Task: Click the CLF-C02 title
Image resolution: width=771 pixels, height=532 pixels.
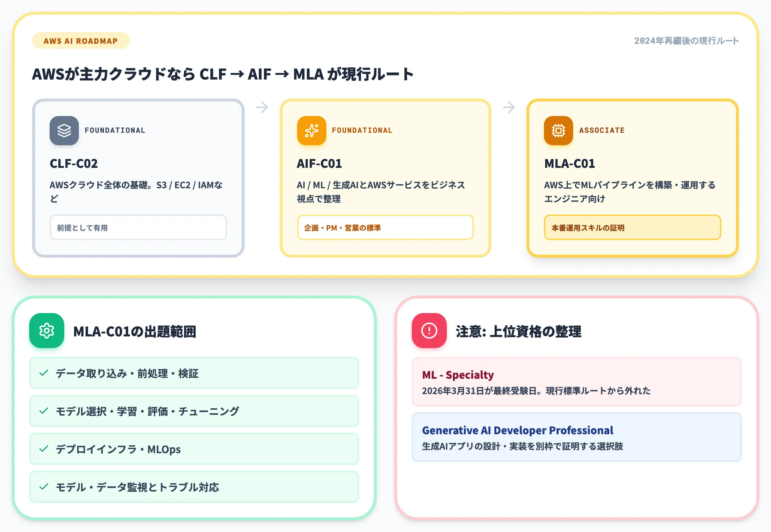Action: click(x=74, y=163)
